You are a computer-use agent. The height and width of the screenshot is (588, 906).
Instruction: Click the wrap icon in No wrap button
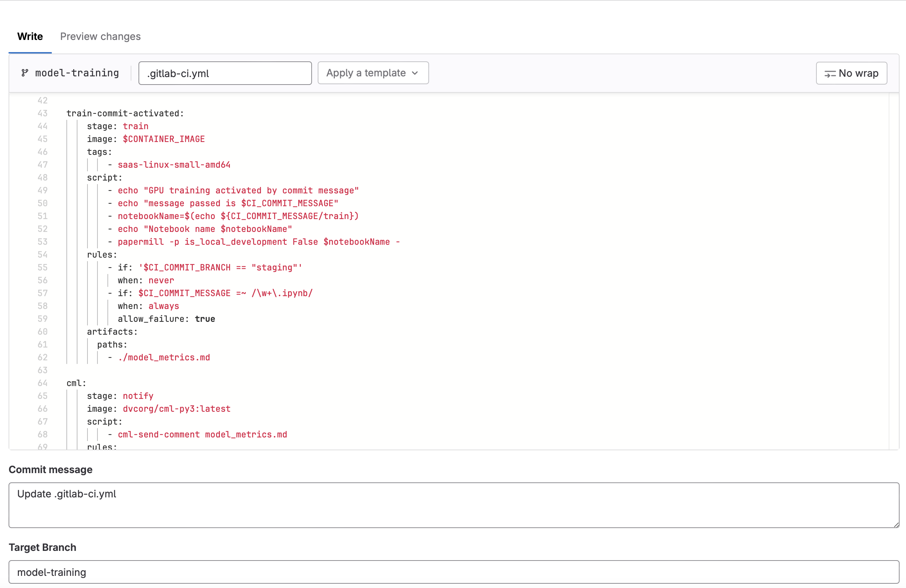pyautogui.click(x=830, y=74)
